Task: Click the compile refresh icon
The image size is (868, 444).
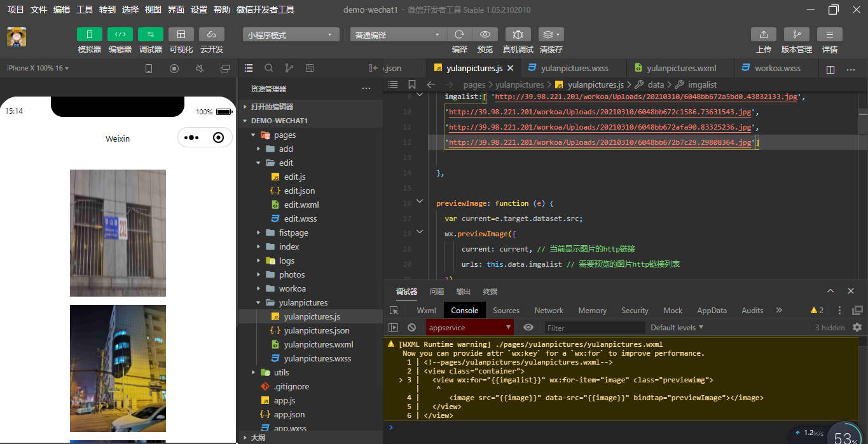Action: [x=460, y=34]
